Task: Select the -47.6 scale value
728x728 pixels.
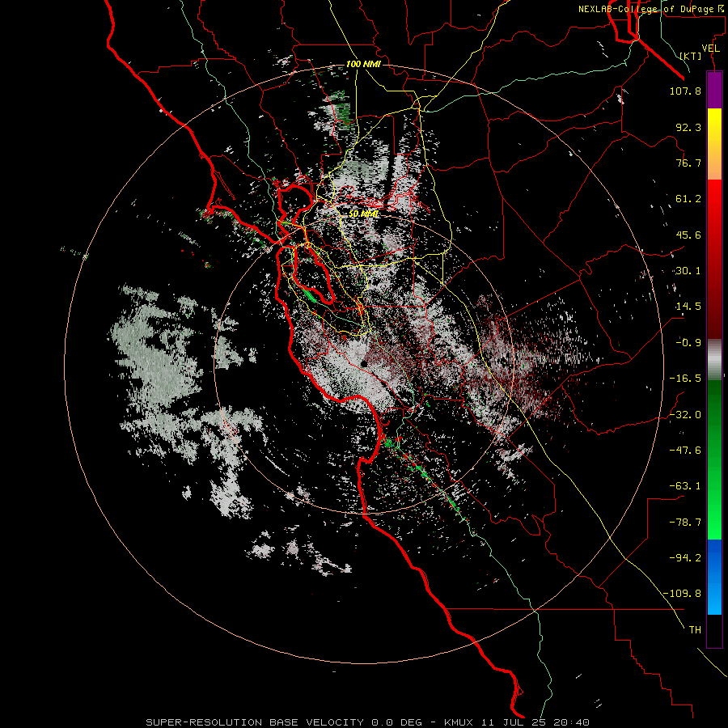Action: (685, 451)
